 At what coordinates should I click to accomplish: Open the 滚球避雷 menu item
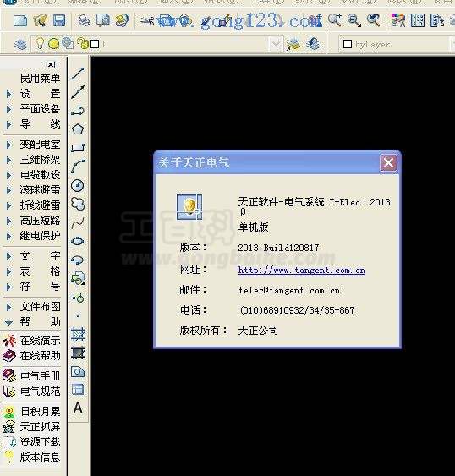tap(40, 190)
